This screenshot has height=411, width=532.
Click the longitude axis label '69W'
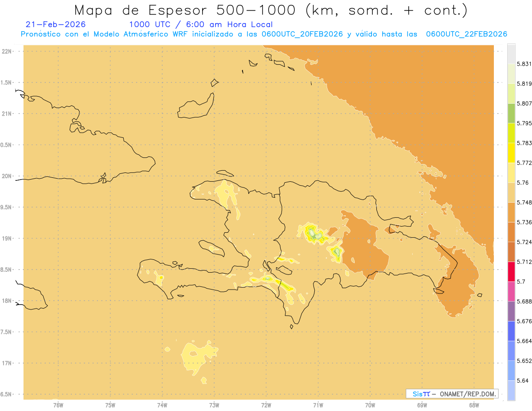422,405
